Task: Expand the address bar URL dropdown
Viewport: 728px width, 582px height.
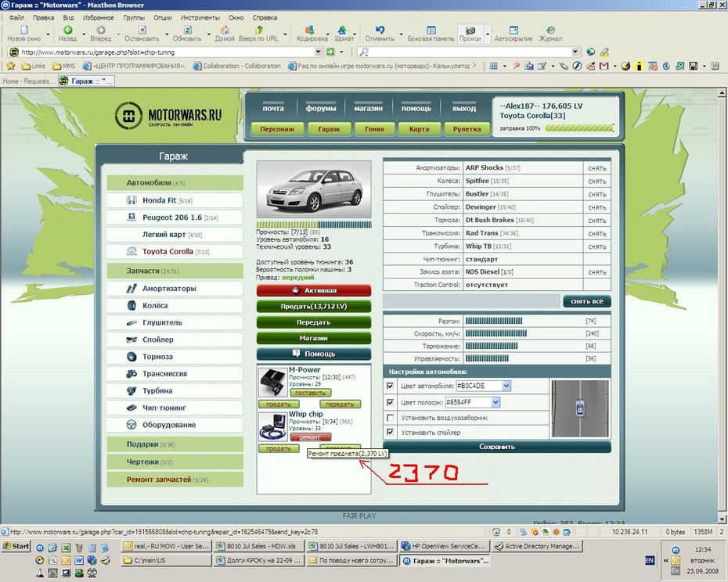Action: (318, 52)
